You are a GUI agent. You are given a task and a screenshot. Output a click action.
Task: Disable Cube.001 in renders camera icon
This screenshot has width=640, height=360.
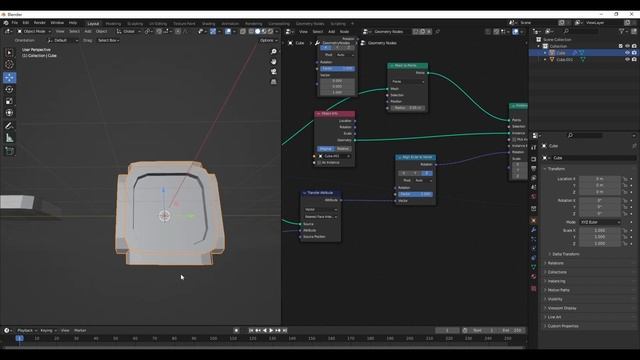point(634,60)
